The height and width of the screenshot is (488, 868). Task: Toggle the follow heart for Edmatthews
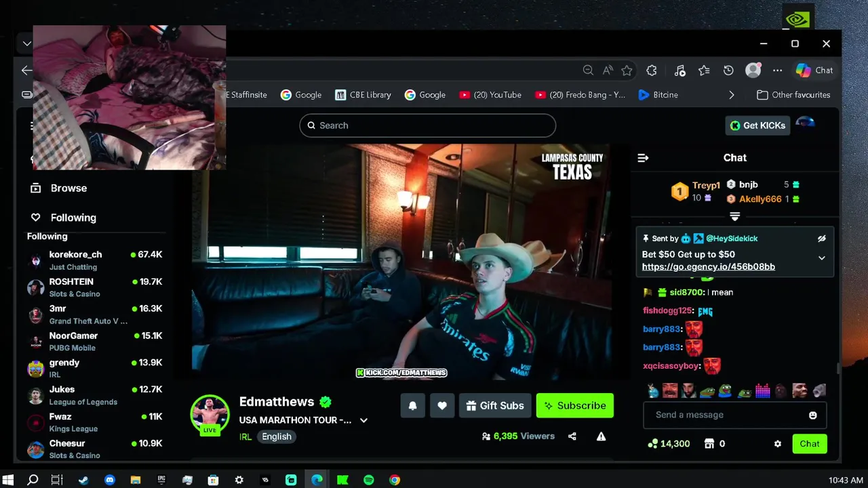pos(442,406)
